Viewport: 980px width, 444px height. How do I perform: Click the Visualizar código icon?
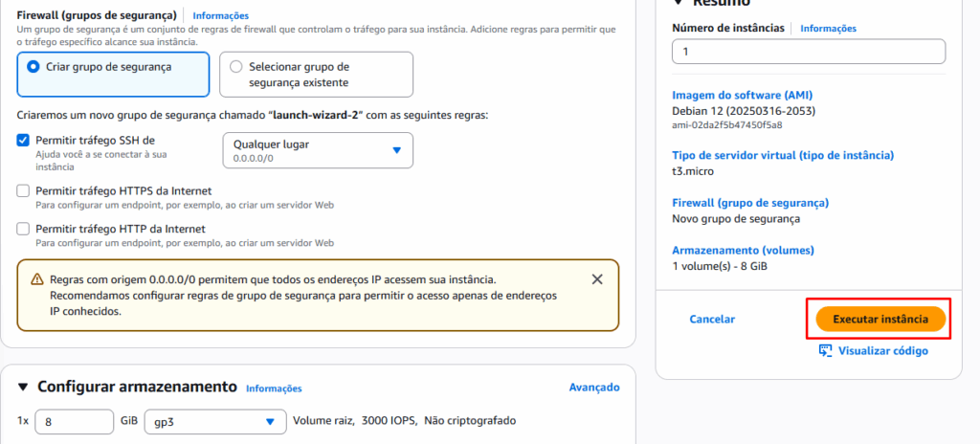click(x=826, y=351)
